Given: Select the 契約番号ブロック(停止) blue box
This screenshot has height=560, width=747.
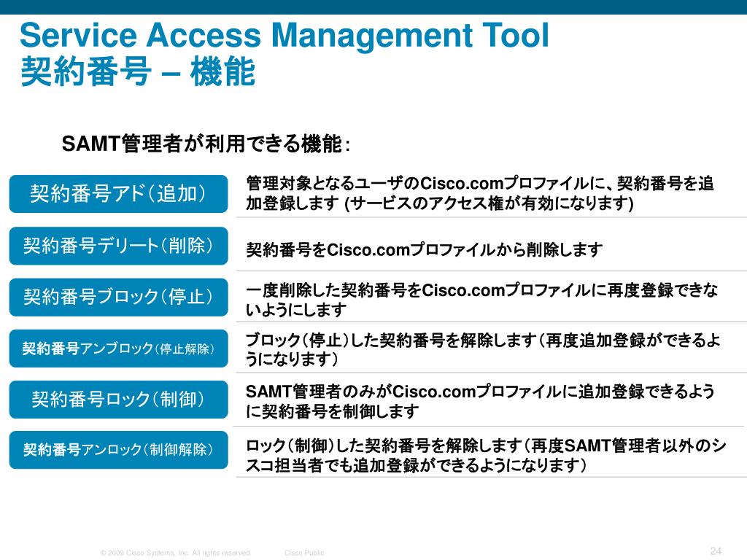Looking at the screenshot, I should coord(119,297).
